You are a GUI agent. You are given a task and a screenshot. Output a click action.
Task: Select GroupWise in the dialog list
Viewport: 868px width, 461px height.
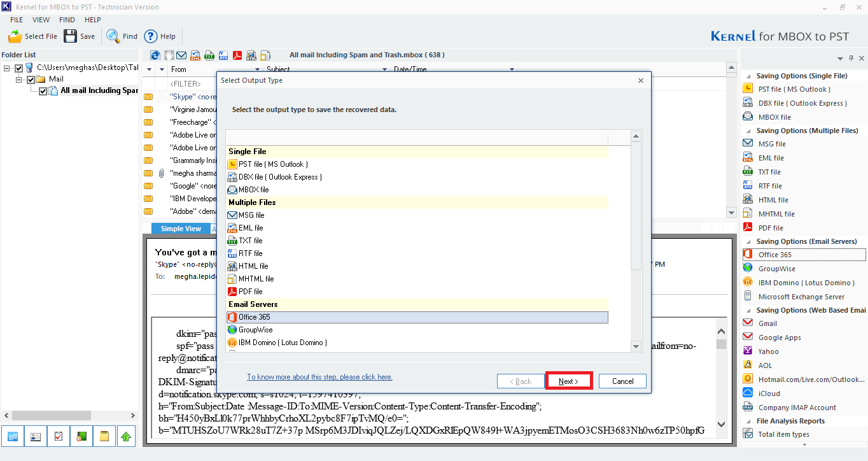417,330
